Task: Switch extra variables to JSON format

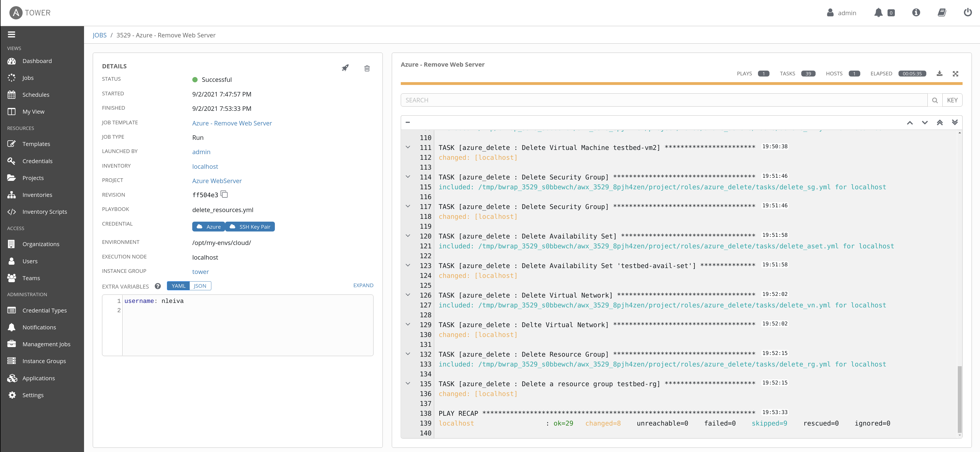Action: click(200, 285)
